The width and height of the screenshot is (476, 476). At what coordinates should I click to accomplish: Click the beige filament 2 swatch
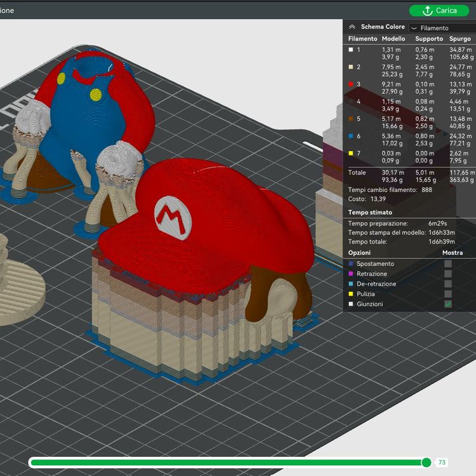(351, 67)
